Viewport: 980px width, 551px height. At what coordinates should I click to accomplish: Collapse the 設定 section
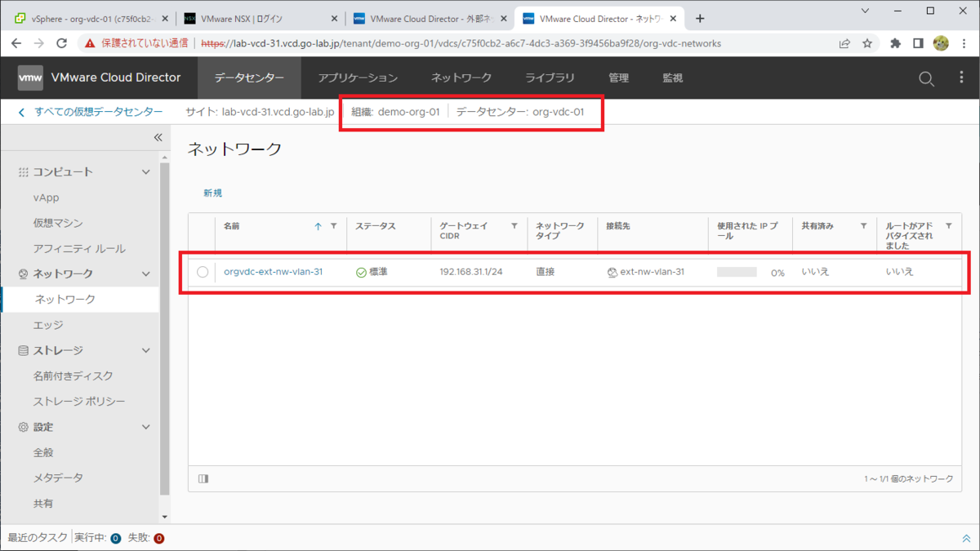point(146,427)
